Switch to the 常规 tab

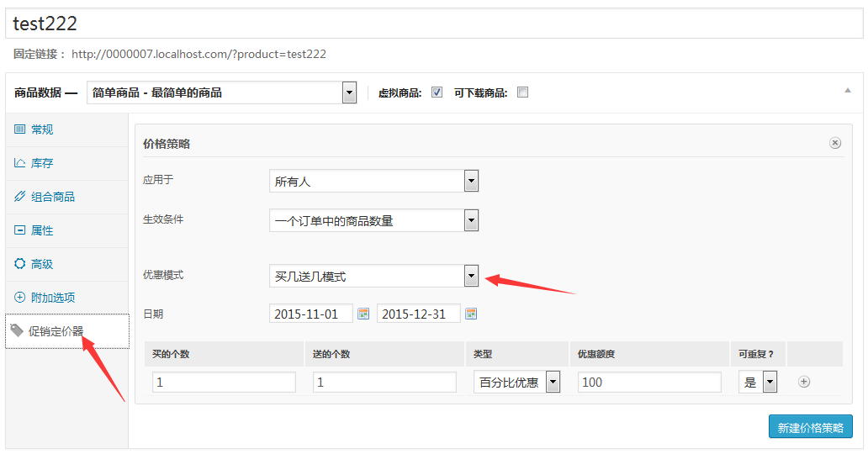67,129
